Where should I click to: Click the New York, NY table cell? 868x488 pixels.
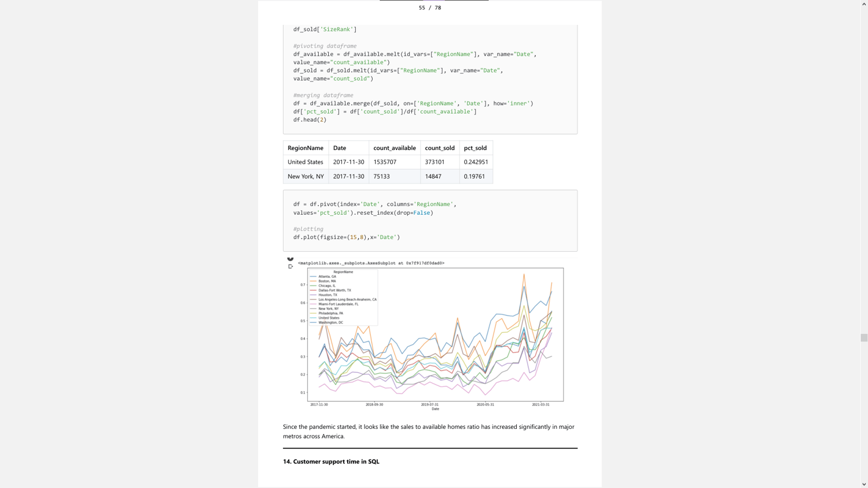(x=306, y=177)
